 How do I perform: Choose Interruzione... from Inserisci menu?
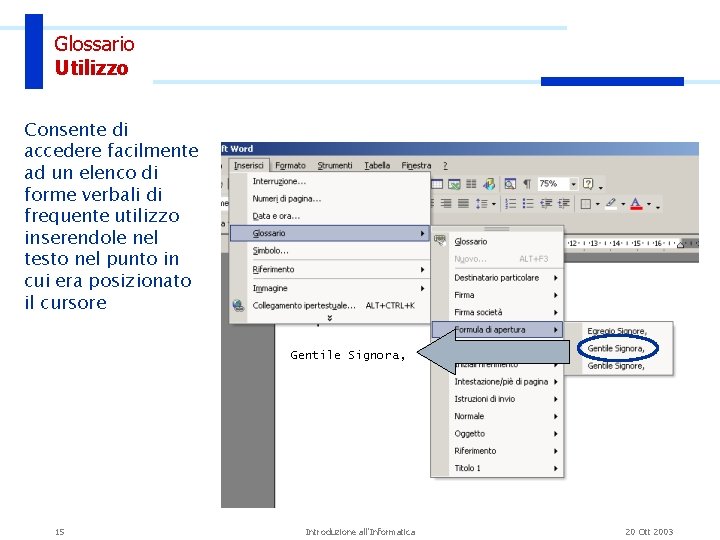[x=330, y=181]
